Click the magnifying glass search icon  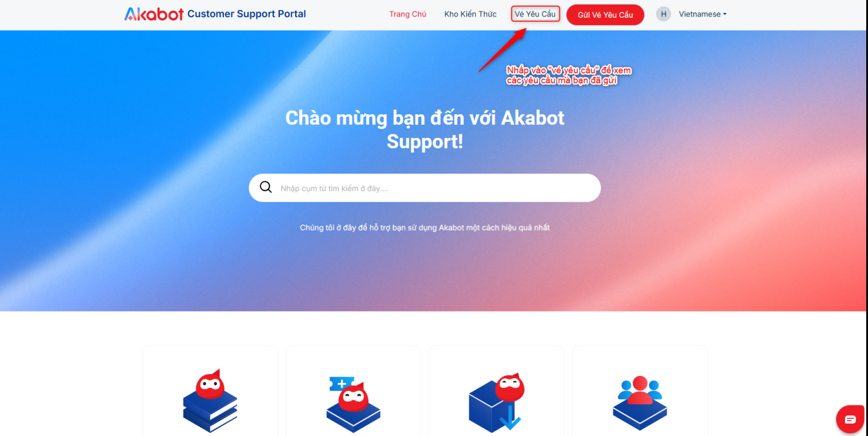click(266, 187)
